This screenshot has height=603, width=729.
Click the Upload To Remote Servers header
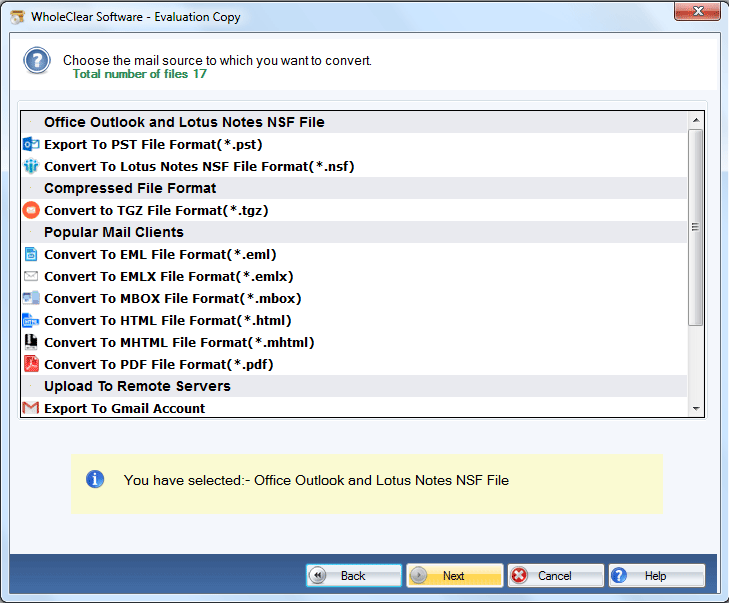(354, 386)
